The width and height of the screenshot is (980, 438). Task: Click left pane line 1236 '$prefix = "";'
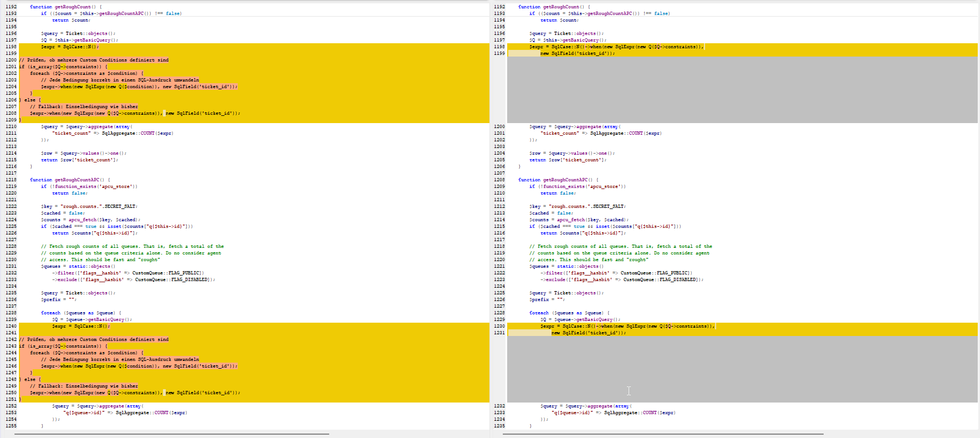tap(59, 299)
